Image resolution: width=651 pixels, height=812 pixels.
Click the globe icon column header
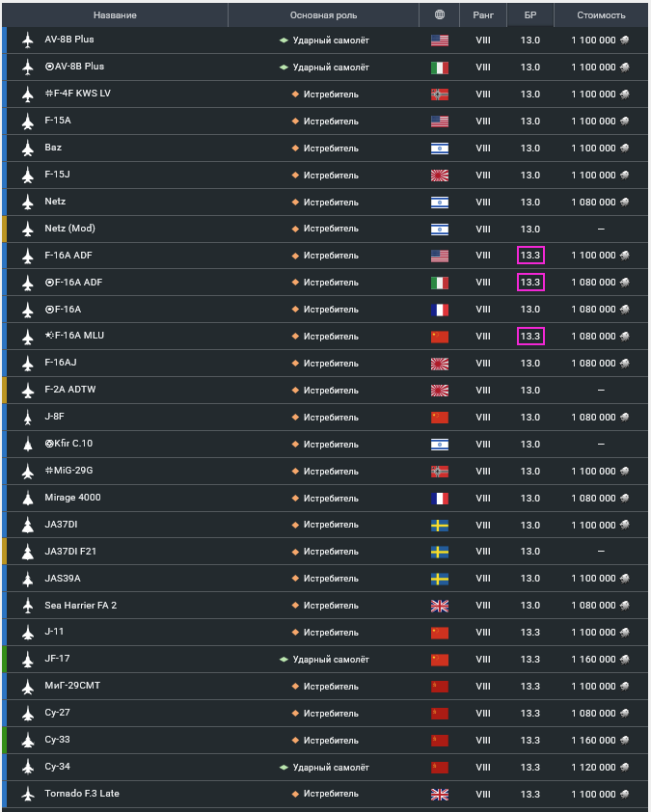tap(439, 15)
